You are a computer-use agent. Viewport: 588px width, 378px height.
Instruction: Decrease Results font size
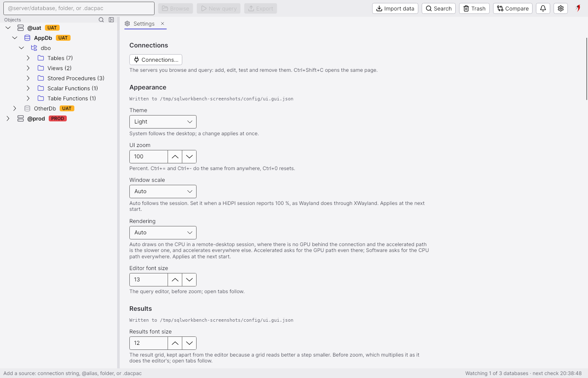pos(189,343)
